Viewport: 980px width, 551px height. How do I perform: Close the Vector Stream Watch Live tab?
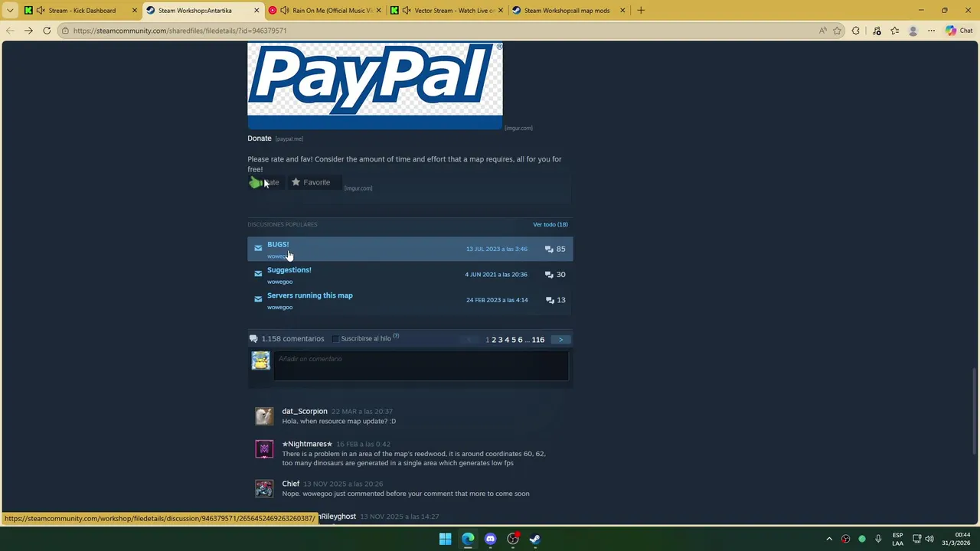point(500,11)
